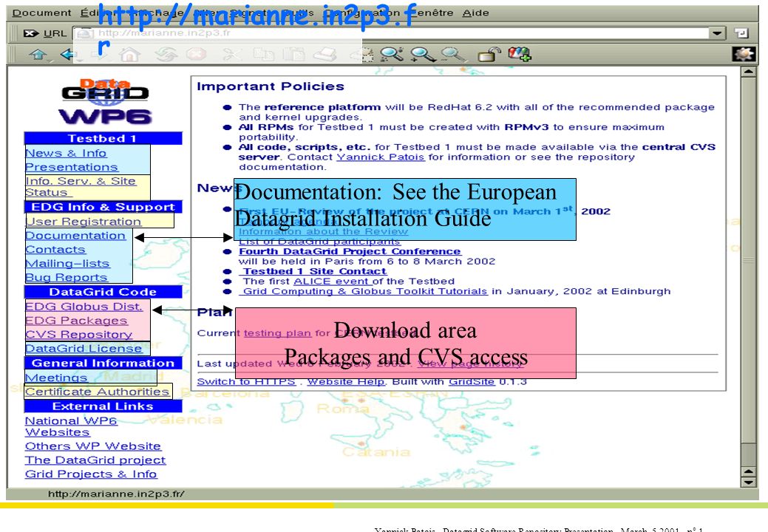
Task: Click the External Links section header
Action: pos(103,406)
